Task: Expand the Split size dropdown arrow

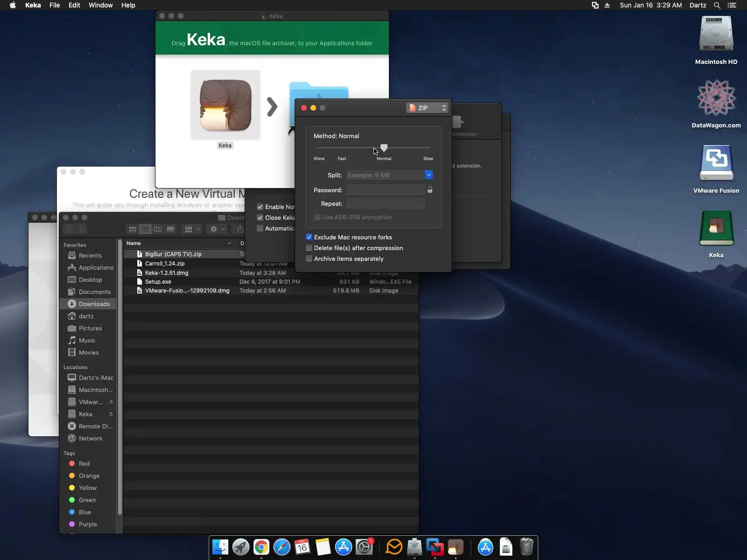Action: (x=429, y=175)
